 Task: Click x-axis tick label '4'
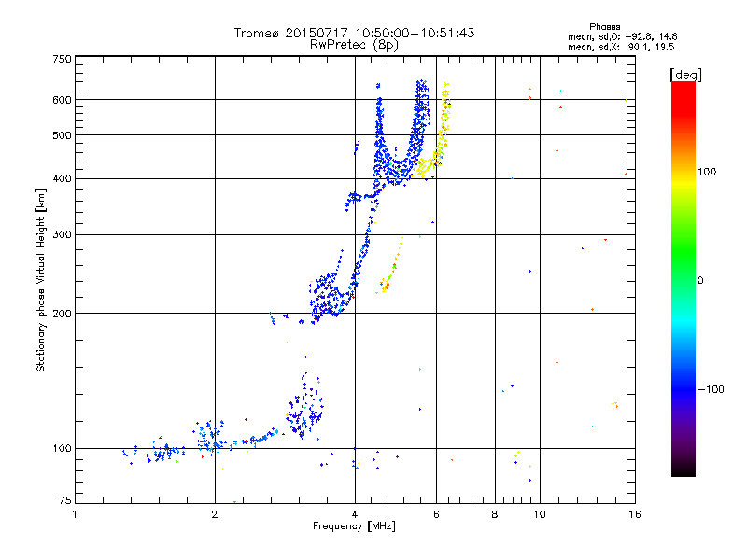coord(355,514)
